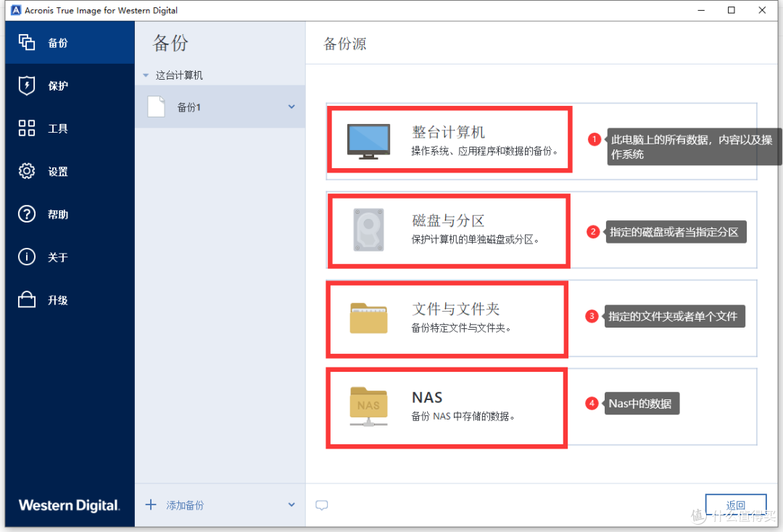
Task: Click the 备份源 heading text
Action: coord(344,43)
